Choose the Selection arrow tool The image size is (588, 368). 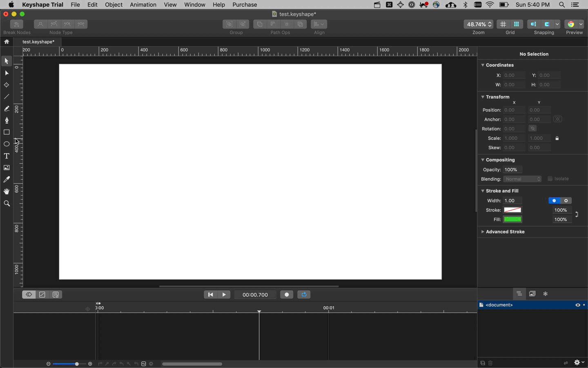pyautogui.click(x=7, y=61)
